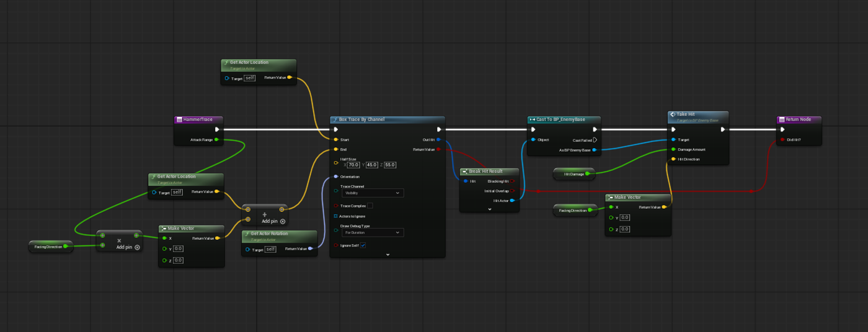Uncheck the Ignore Self checkbox
The width and height of the screenshot is (868, 332).
(x=363, y=245)
